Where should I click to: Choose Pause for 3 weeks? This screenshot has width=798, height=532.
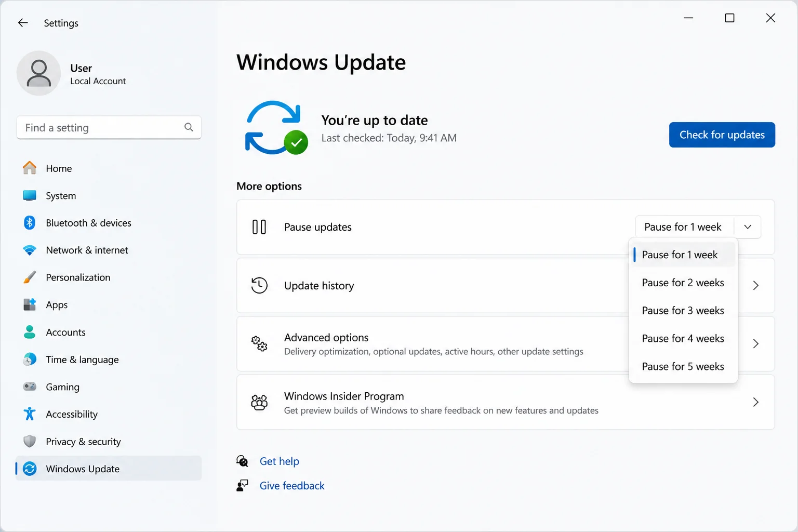point(683,310)
